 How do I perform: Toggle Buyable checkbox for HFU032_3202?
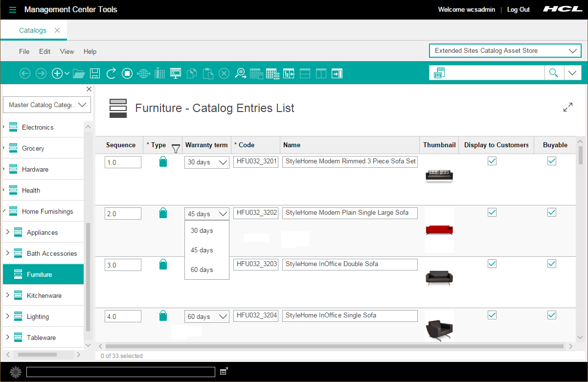pyautogui.click(x=552, y=212)
